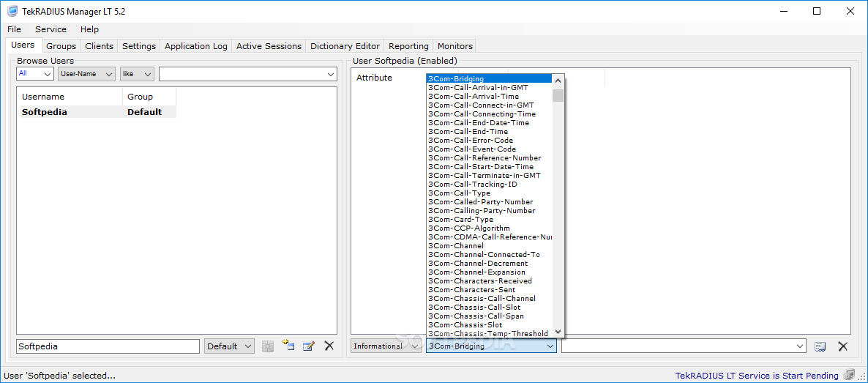
Task: Click the edit user pencil icon
Action: (309, 346)
